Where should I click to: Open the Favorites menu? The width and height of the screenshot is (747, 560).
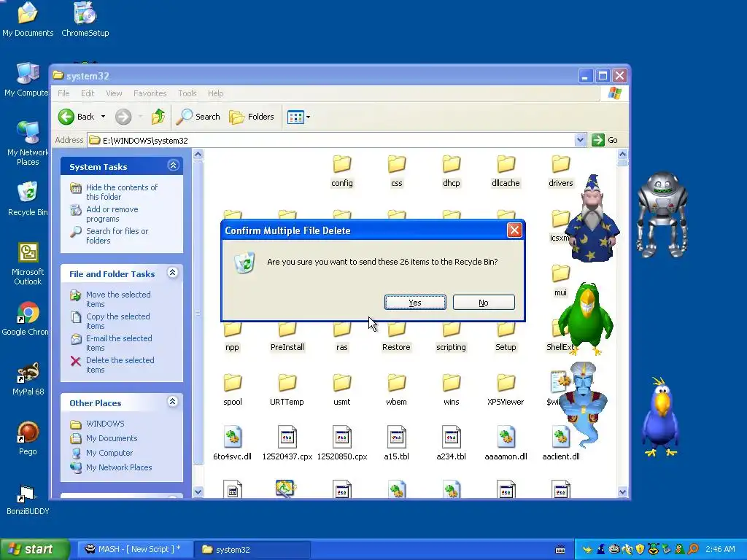click(x=150, y=93)
